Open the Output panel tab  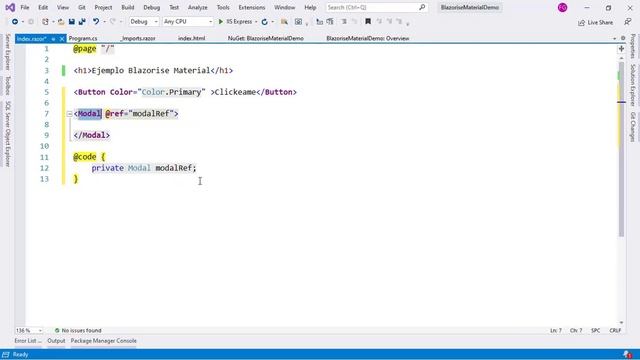tap(56, 341)
